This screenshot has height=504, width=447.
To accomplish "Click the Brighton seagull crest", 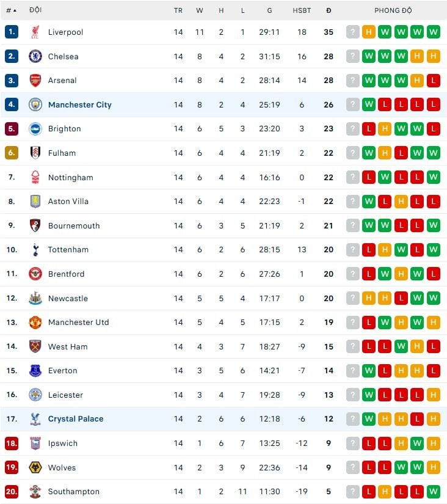I will (35, 129).
